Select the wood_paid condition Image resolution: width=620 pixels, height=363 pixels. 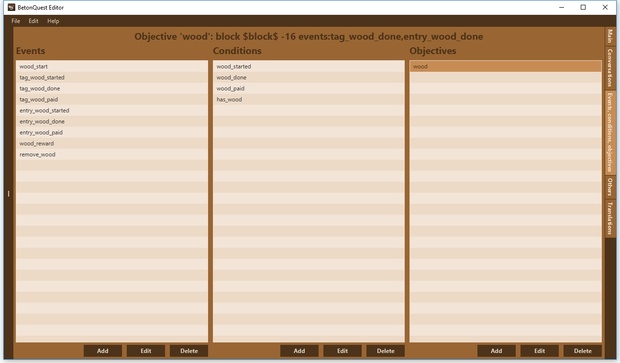(x=309, y=89)
